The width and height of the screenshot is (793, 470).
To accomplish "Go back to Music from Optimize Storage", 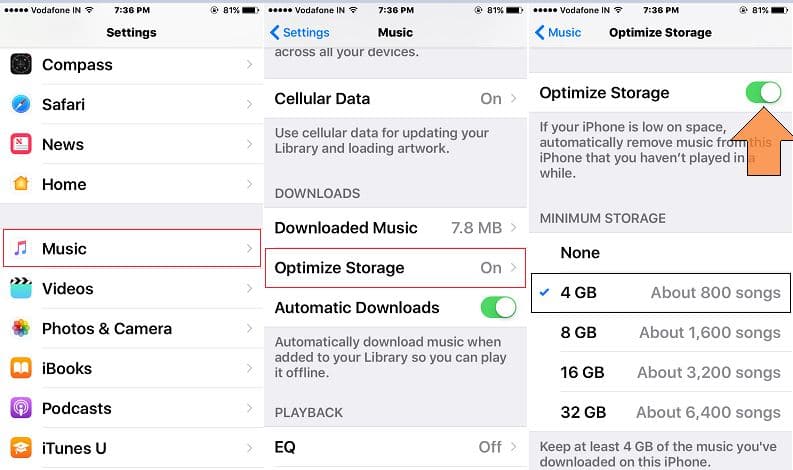I will [558, 32].
